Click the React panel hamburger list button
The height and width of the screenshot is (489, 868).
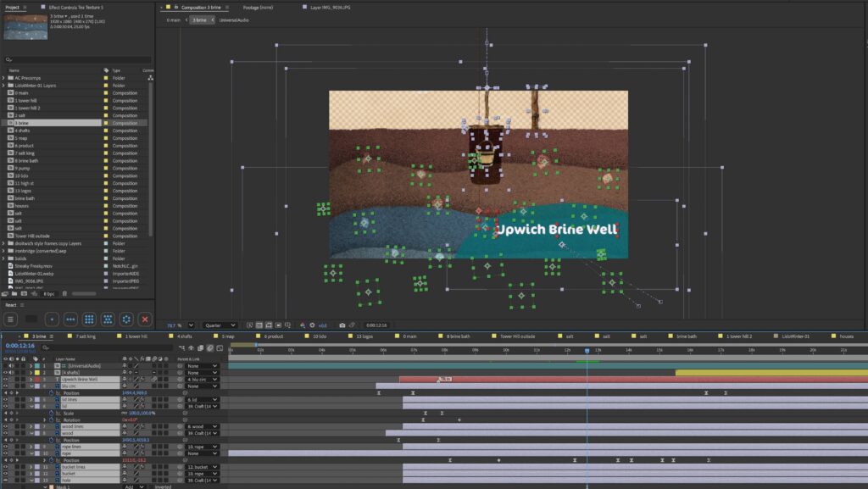coord(10,320)
